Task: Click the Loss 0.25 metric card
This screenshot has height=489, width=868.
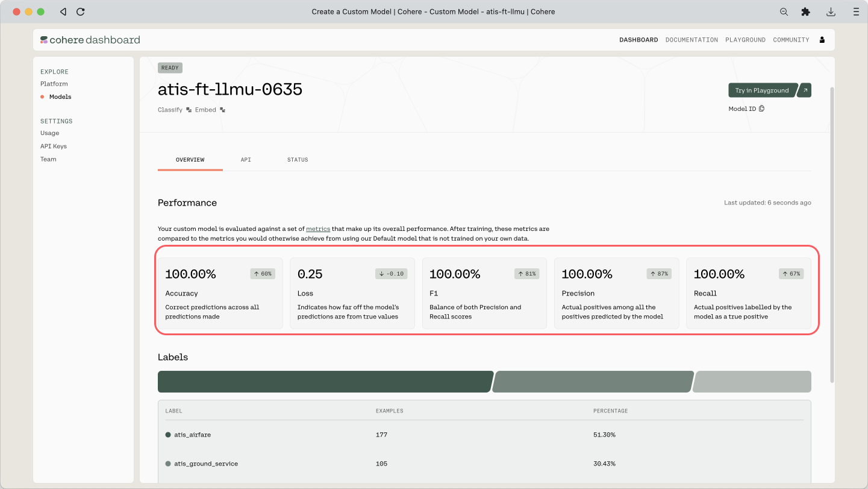Action: pyautogui.click(x=352, y=294)
